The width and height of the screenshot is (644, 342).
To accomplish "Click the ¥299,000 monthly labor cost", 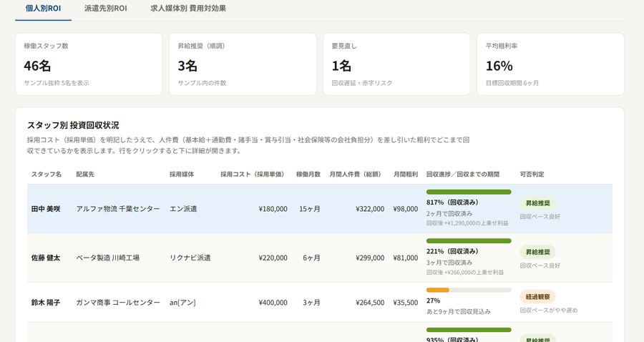I will click(x=370, y=258).
